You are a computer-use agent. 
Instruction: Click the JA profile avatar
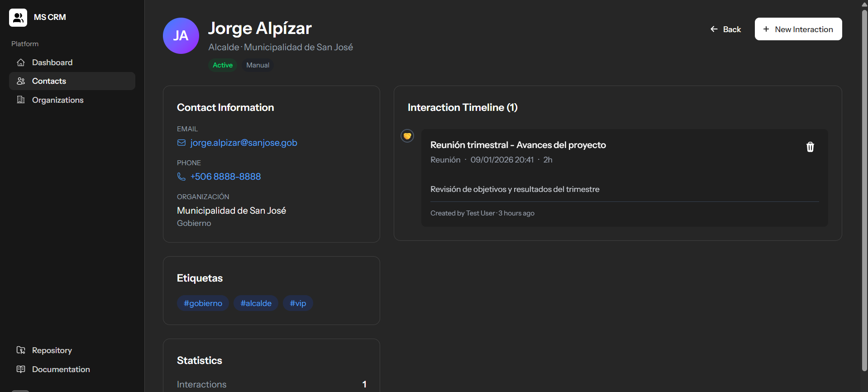181,36
